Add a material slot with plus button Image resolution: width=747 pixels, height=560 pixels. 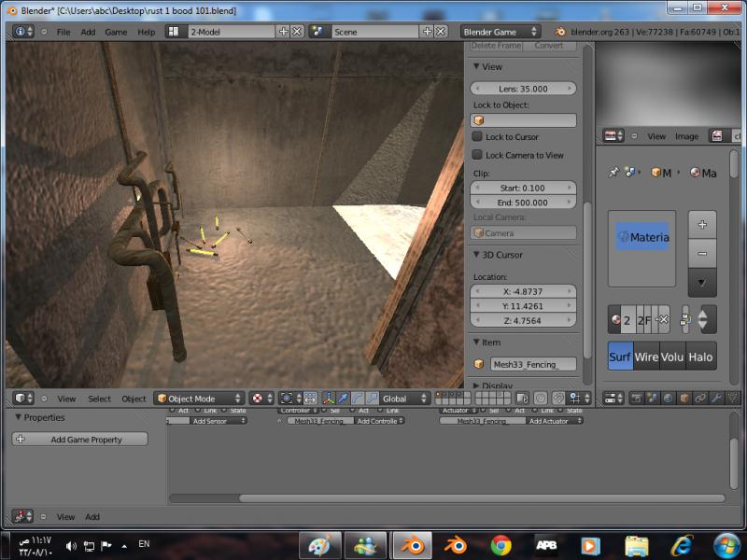(702, 225)
